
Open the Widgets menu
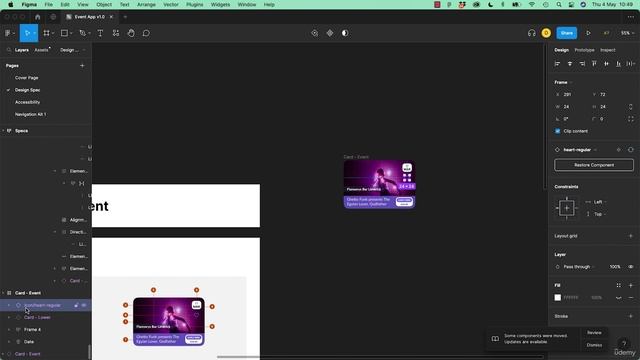click(x=220, y=4)
